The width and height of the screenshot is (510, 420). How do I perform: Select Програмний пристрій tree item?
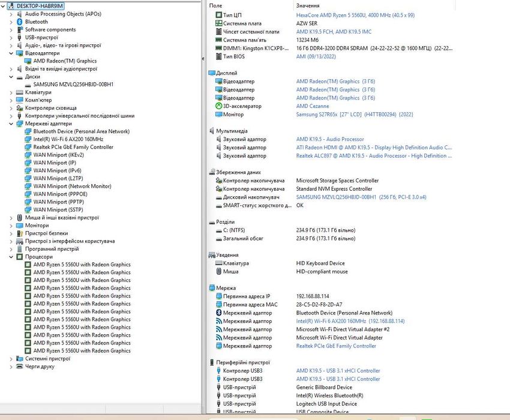click(52, 249)
